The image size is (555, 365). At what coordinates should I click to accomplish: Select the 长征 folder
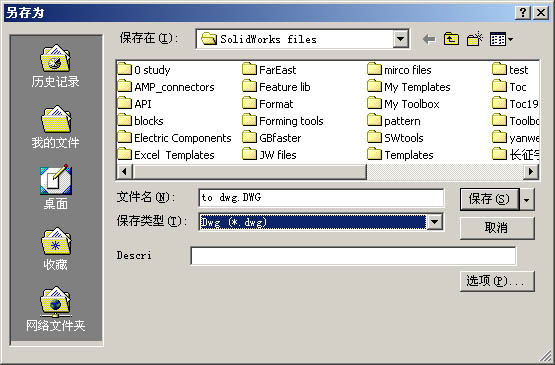[515, 155]
